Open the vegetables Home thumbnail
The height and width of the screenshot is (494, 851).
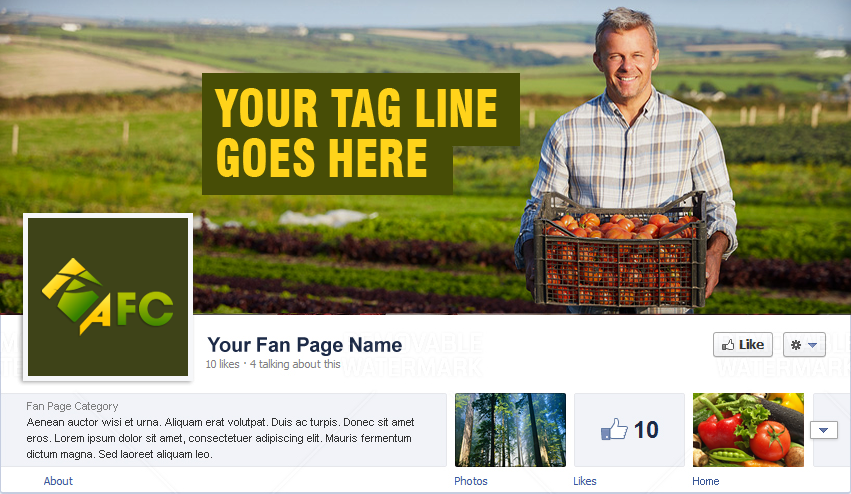(x=748, y=430)
